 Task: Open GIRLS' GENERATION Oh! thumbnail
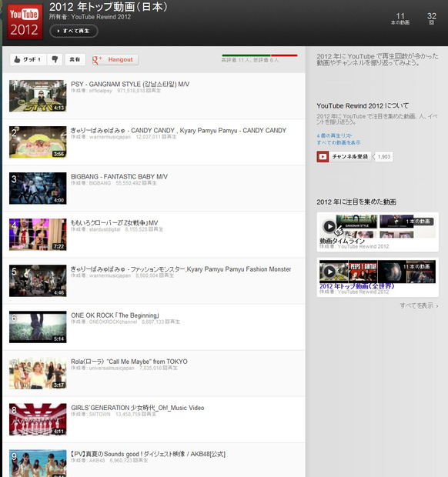click(x=38, y=419)
